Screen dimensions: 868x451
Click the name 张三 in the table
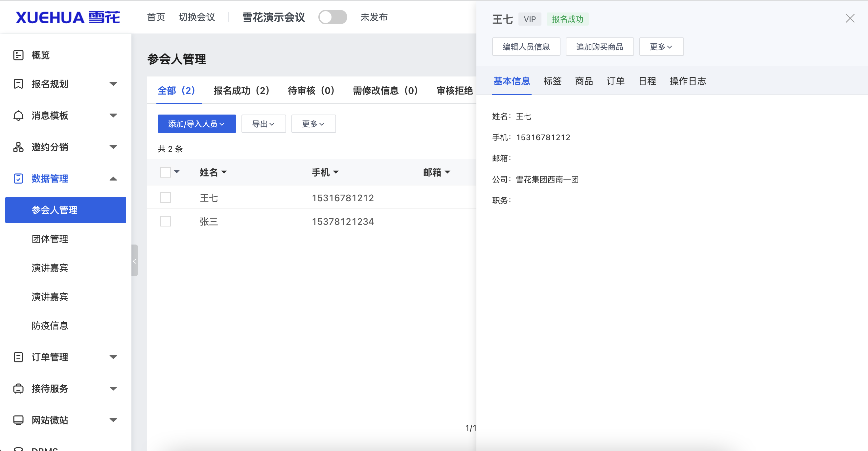tap(209, 222)
